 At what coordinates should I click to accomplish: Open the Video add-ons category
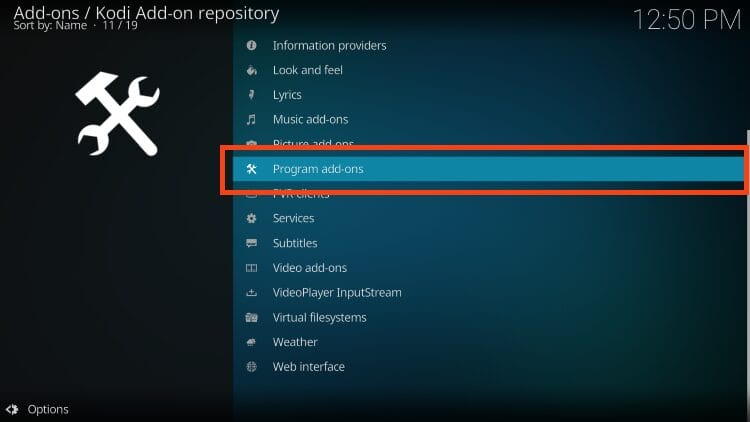(x=309, y=268)
